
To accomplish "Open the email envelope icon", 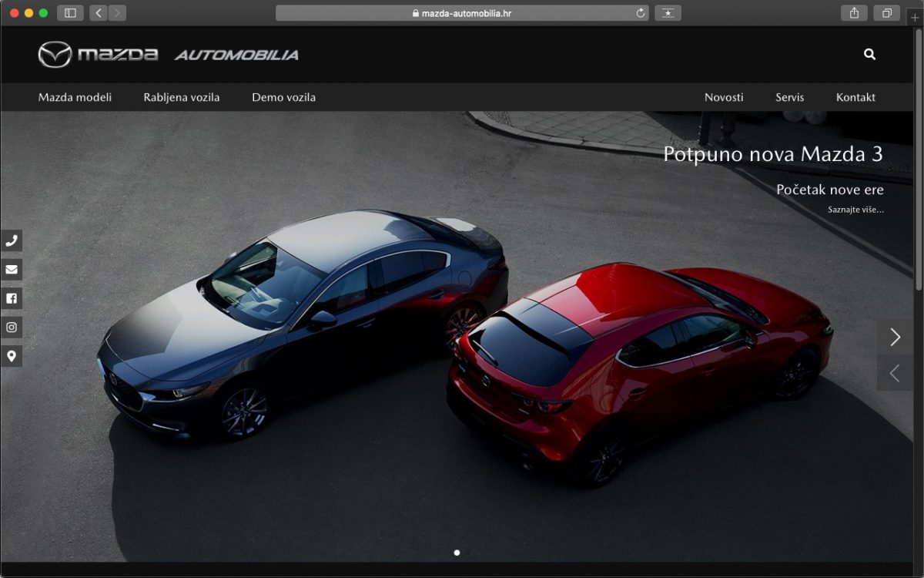I will [x=12, y=270].
